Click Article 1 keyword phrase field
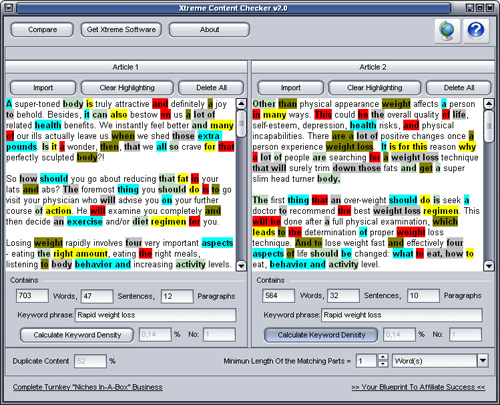 (156, 315)
